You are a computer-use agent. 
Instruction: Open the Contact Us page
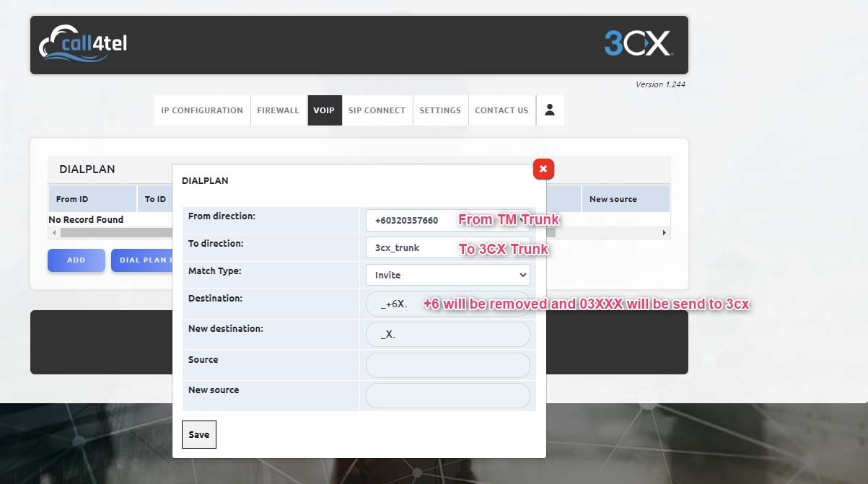[501, 110]
